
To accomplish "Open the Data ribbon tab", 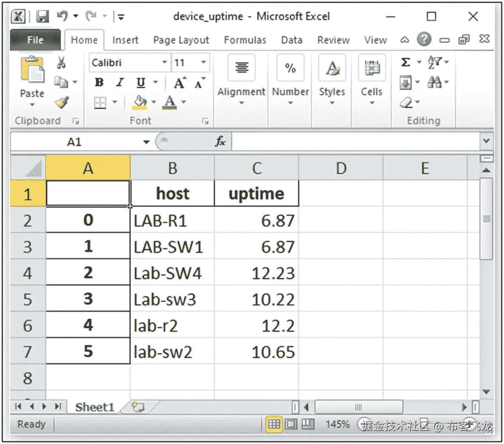I will 291,40.
